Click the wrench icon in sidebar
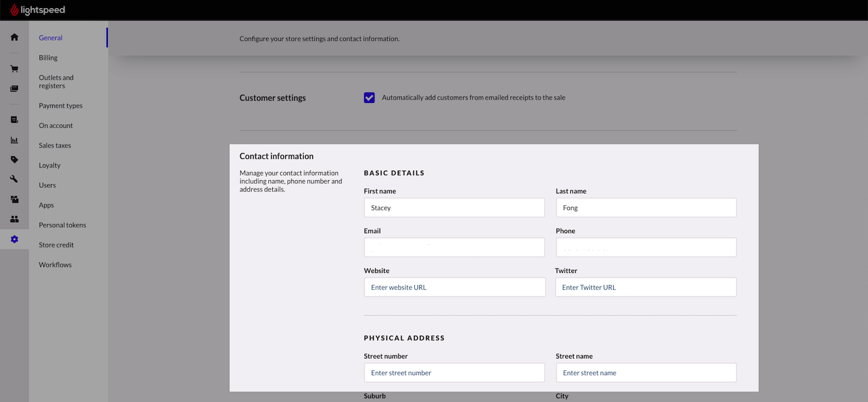Screen dimensions: 868x402 coord(14,179)
